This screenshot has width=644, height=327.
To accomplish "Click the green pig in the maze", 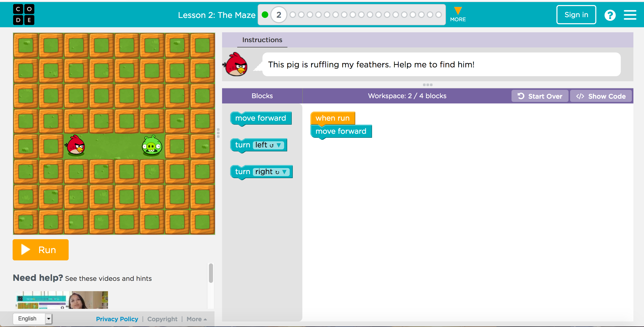I will click(x=152, y=145).
